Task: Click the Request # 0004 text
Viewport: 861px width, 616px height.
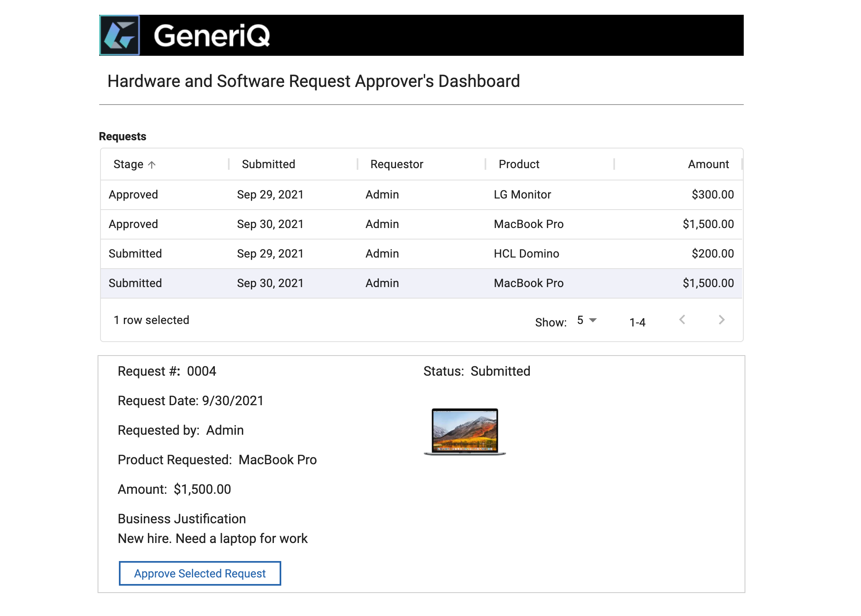Action: tap(167, 372)
